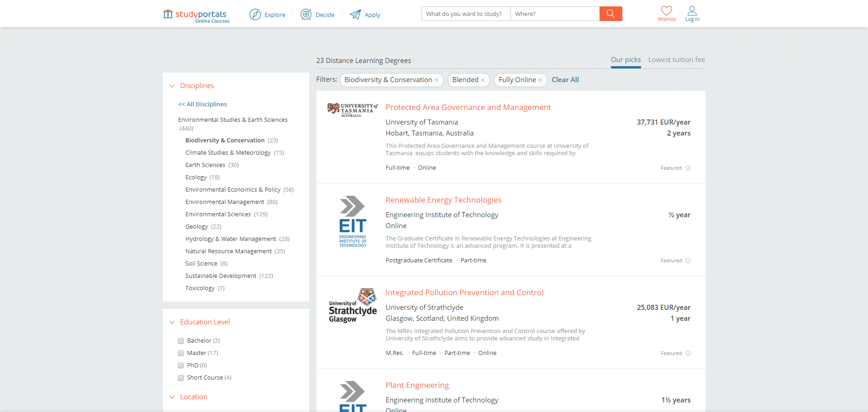The height and width of the screenshot is (412, 868).
Task: Open the Apply paper plane icon
Action: tap(355, 15)
